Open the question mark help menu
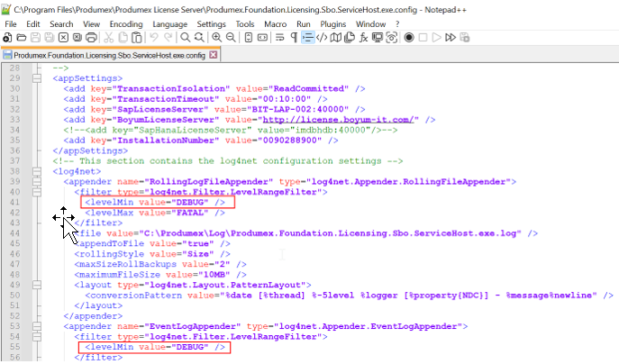 [397, 24]
